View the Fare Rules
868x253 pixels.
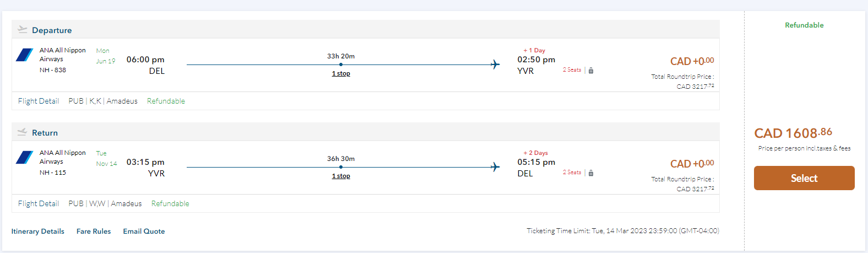pos(94,232)
